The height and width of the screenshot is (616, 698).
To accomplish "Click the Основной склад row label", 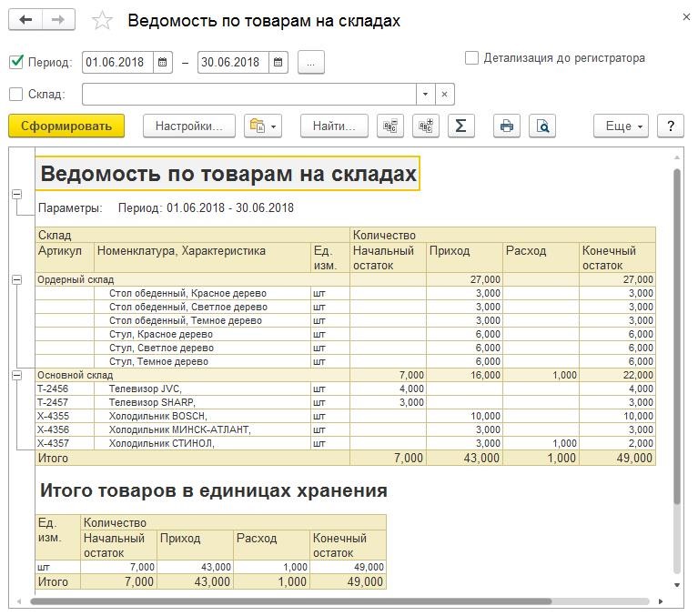I will [76, 375].
